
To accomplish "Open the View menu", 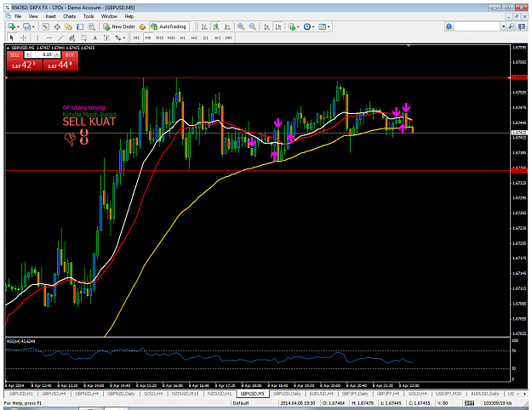I will pos(33,16).
